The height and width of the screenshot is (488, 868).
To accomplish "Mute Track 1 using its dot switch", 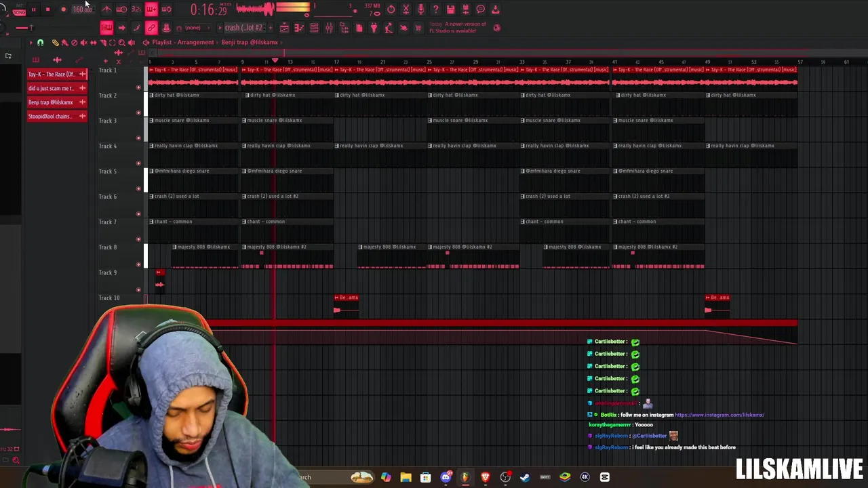I will pyautogui.click(x=138, y=87).
